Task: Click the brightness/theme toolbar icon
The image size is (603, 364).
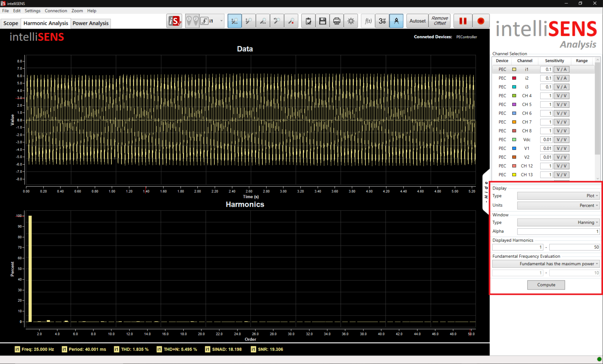Action: pyautogui.click(x=351, y=21)
